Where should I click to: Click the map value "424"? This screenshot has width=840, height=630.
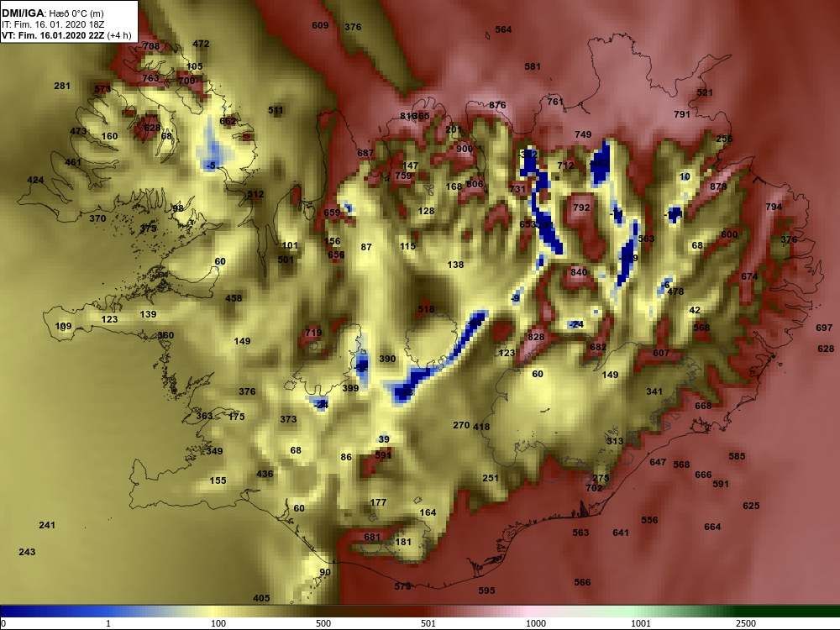tap(35, 180)
